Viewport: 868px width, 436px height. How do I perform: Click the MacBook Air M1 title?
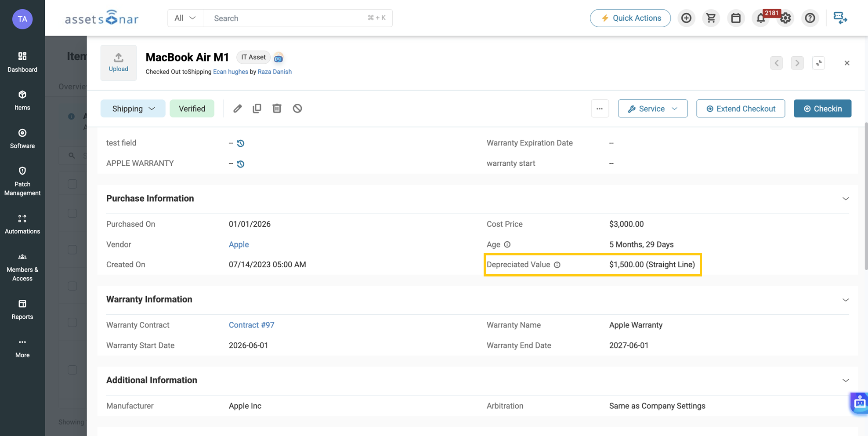[x=187, y=57]
